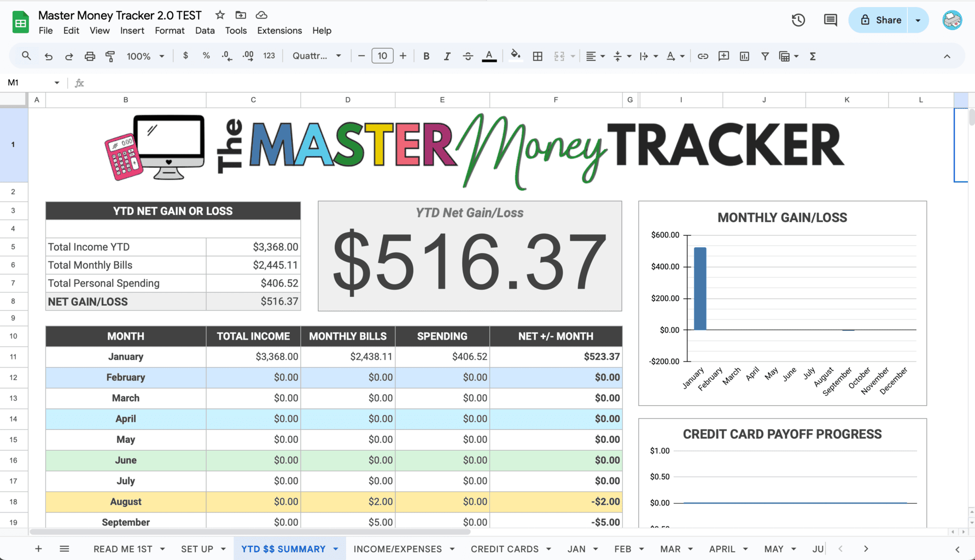Viewport: 975px width, 560px height.
Task: Open the YTD $$ SUMMARY sheet menu arrow
Action: coord(336,549)
